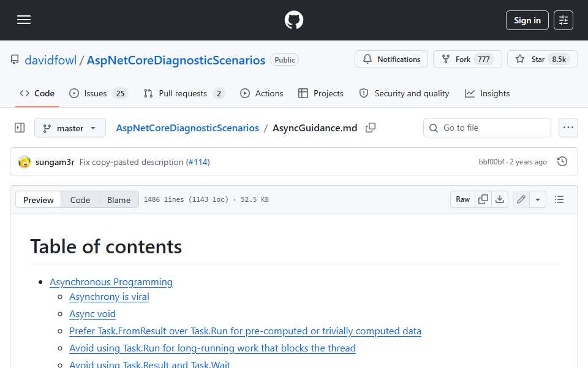The height and width of the screenshot is (368, 588).
Task: Focus the Go to file search field
Action: (x=487, y=128)
